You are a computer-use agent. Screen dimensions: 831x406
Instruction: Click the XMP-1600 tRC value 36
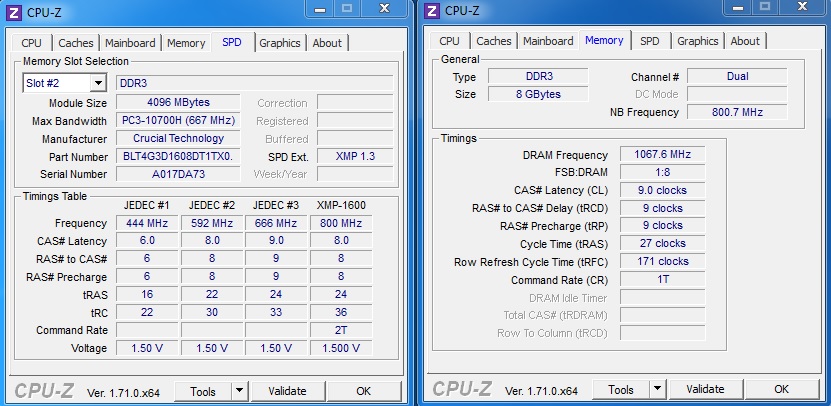341,312
